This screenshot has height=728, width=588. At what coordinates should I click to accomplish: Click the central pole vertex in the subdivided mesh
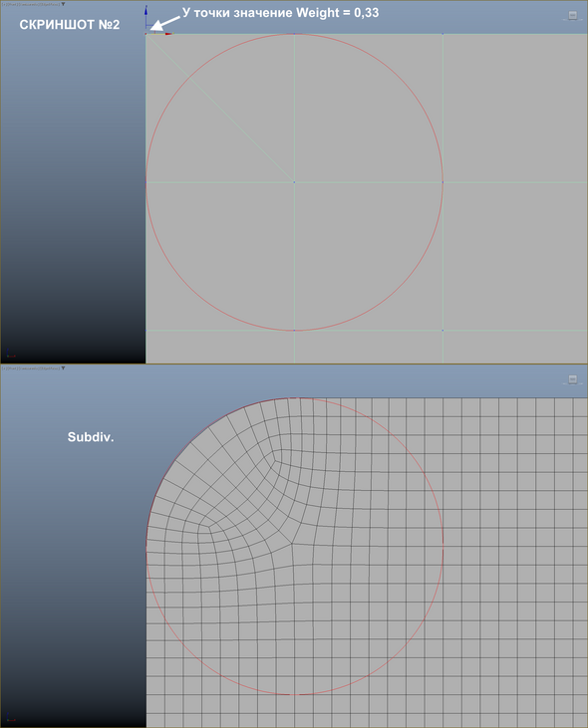tap(292, 543)
